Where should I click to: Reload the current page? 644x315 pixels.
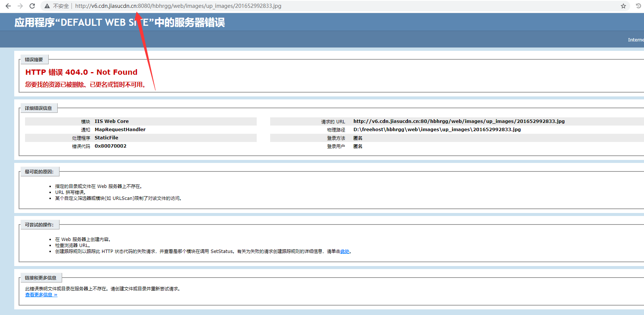coord(32,6)
